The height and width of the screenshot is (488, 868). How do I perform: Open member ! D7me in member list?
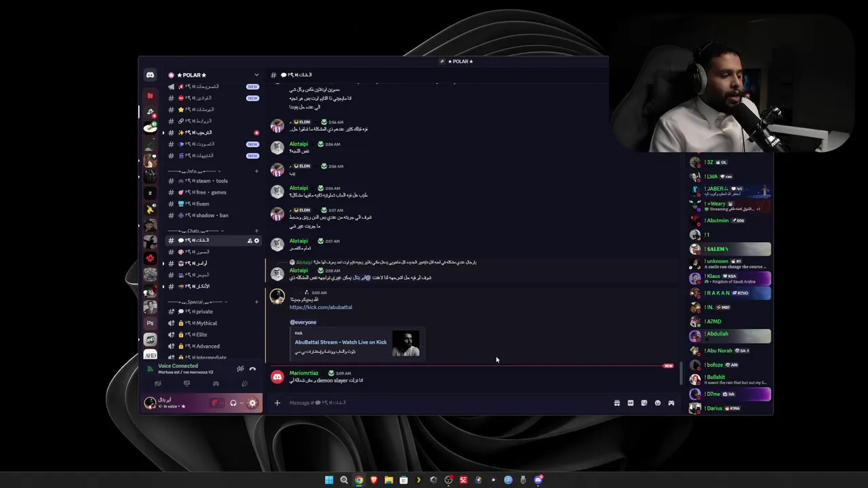730,394
